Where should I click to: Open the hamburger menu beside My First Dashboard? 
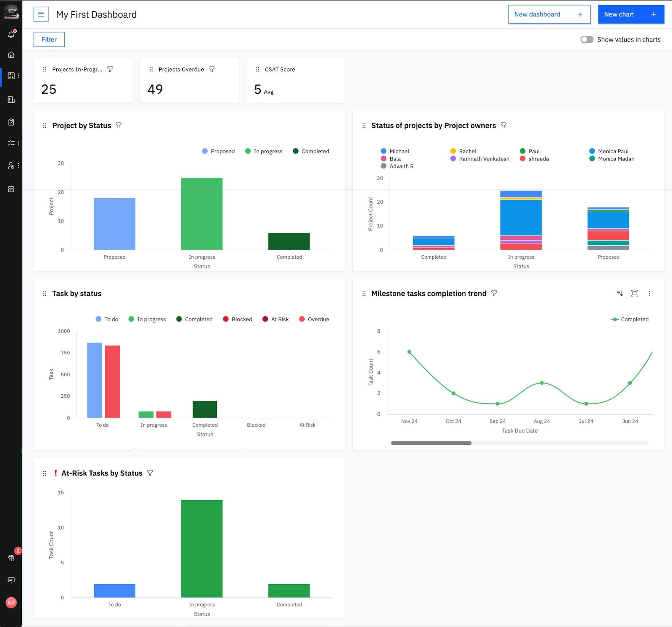41,14
